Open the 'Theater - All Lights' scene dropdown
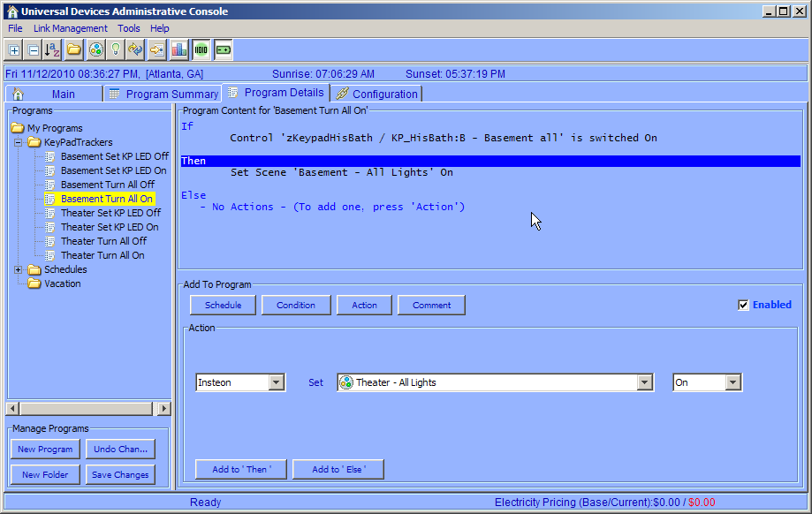 [x=645, y=382]
